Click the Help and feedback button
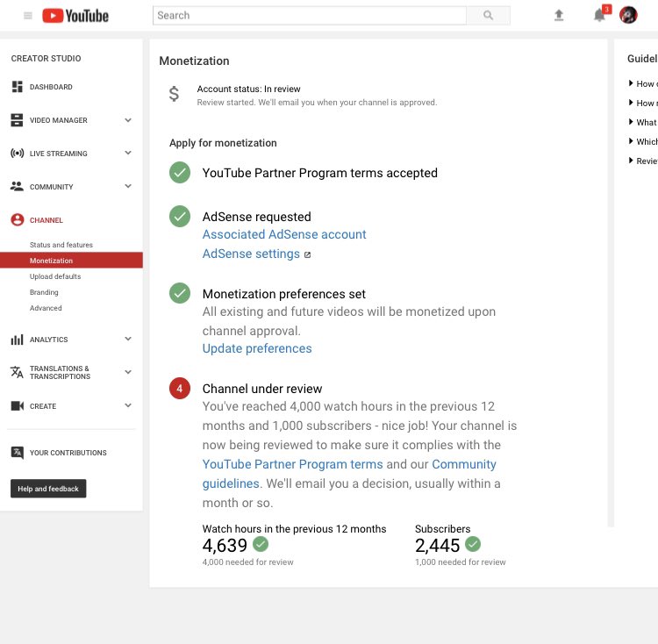The image size is (658, 644). point(48,489)
